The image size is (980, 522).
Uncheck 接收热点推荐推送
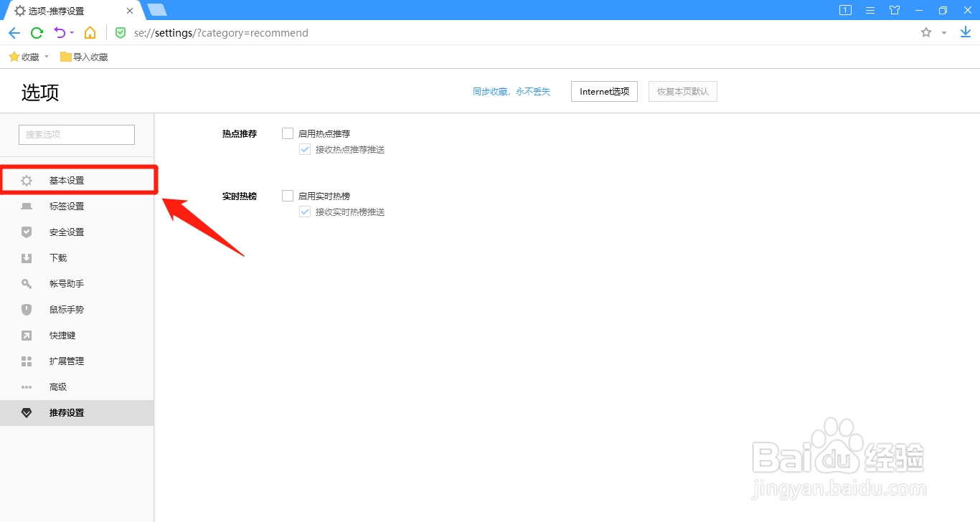(305, 149)
